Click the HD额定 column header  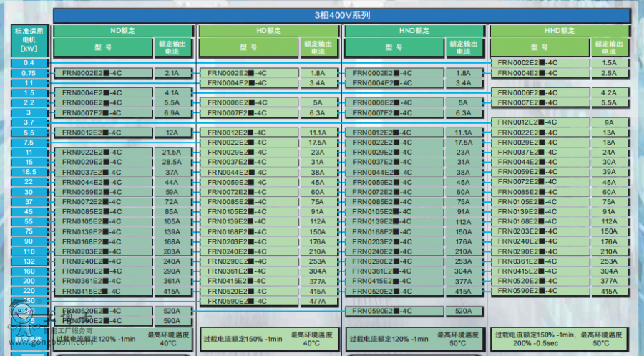(268, 31)
